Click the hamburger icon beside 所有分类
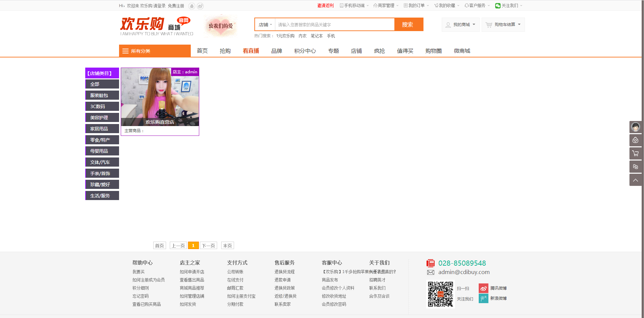This screenshot has width=644, height=318. [125, 51]
